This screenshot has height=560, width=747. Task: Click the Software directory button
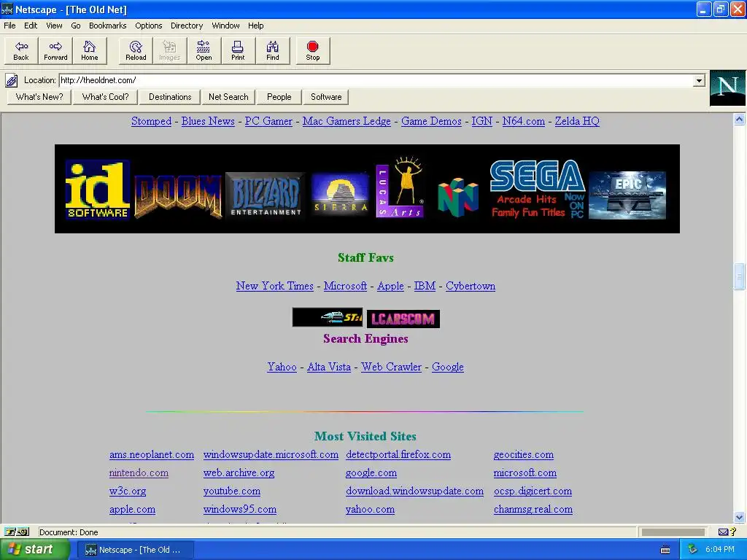(x=326, y=97)
